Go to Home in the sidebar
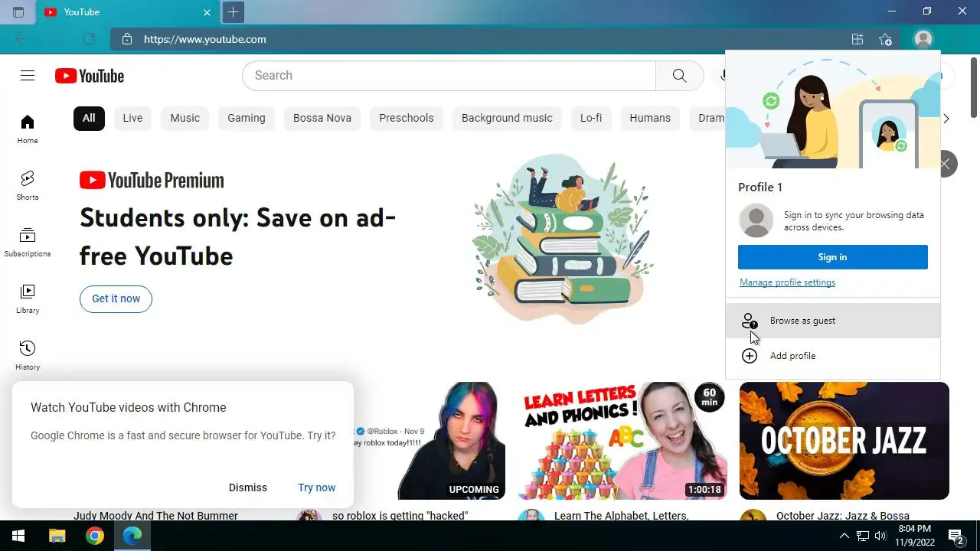Viewport: 980px width, 551px height. click(28, 129)
